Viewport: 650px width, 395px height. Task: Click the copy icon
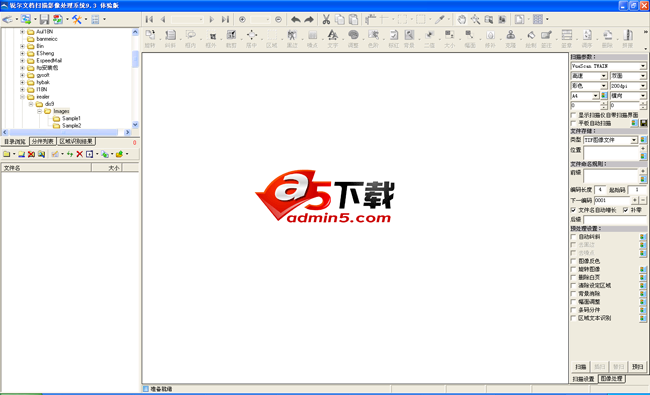[340, 19]
